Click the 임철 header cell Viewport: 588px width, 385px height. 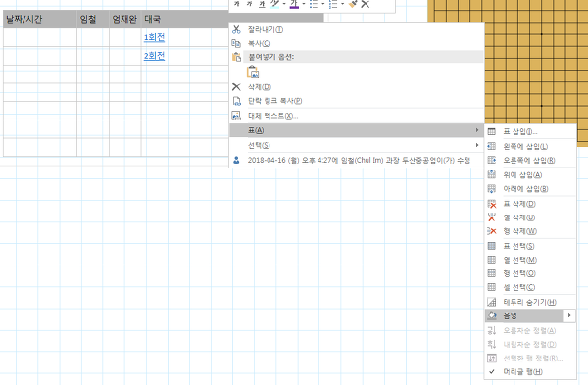point(93,19)
